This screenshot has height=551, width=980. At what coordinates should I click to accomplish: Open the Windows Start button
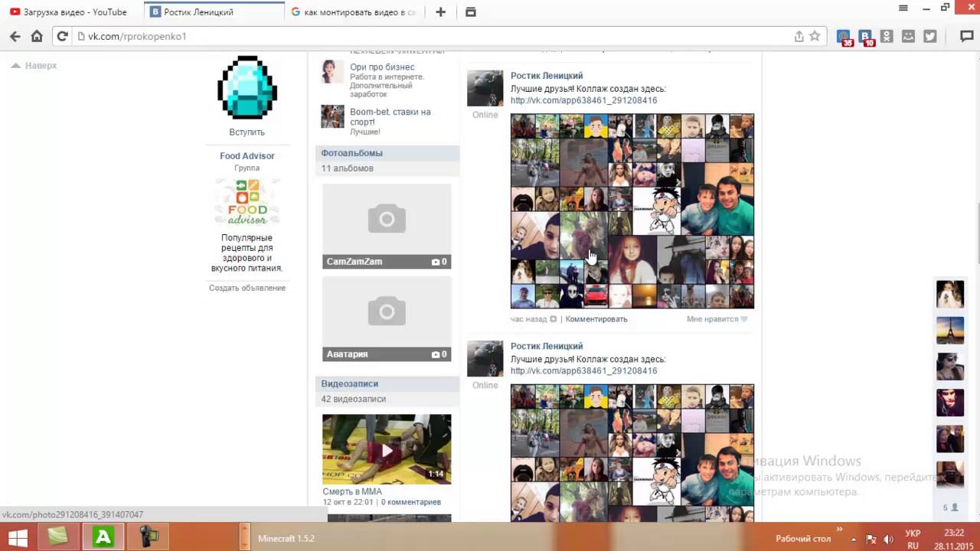[x=18, y=537]
